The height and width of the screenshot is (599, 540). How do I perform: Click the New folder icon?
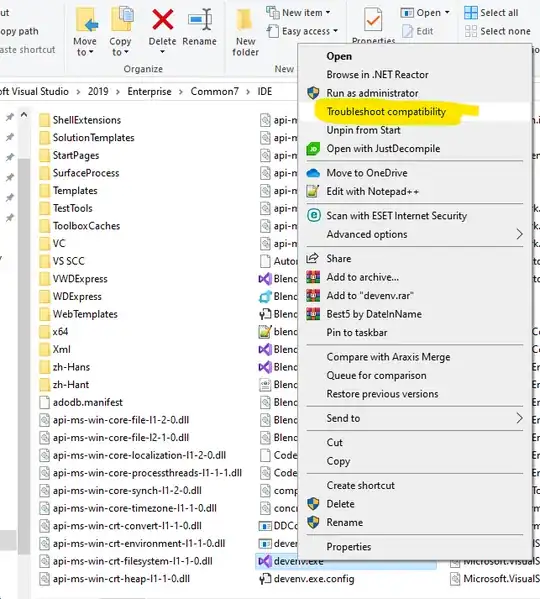coord(245,20)
